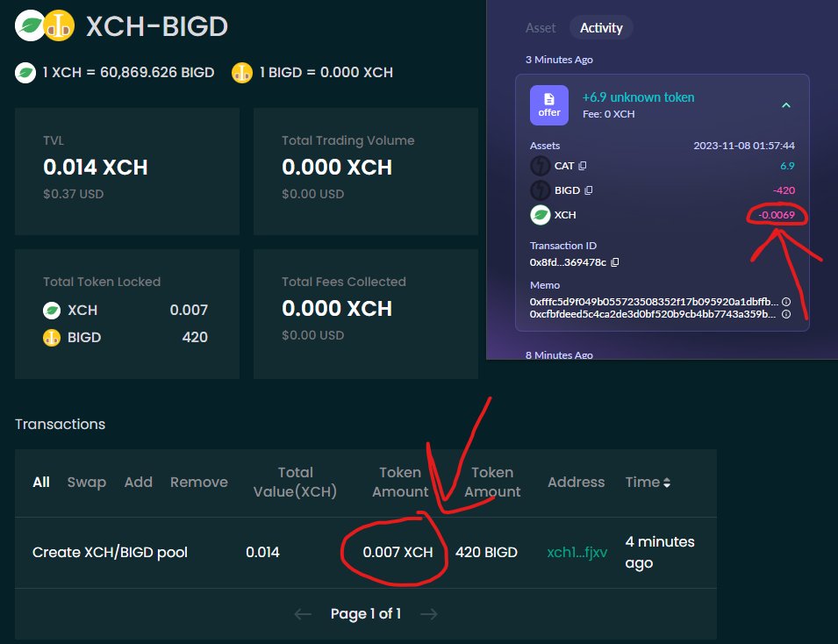Click the 1 XCH = 60,869.626 BIGD rate
Screen dimensions: 838x644
coord(128,73)
